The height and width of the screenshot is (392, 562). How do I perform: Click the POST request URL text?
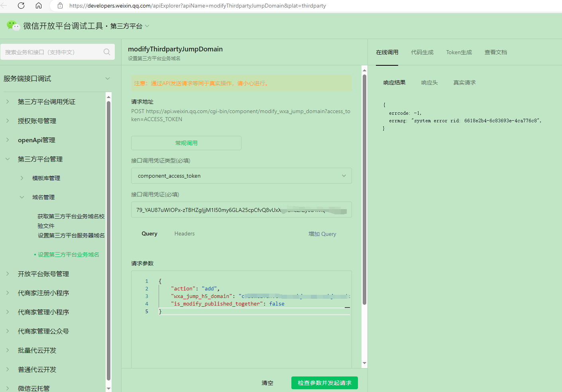(241, 115)
